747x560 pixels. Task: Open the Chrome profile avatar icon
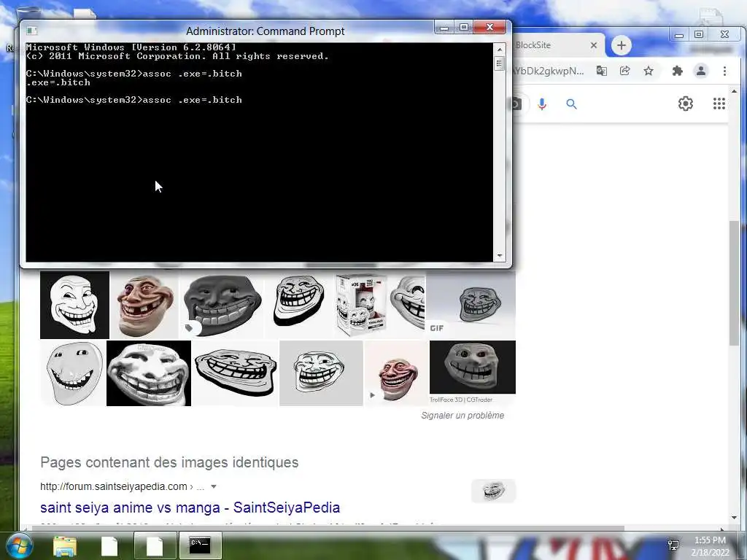701,71
